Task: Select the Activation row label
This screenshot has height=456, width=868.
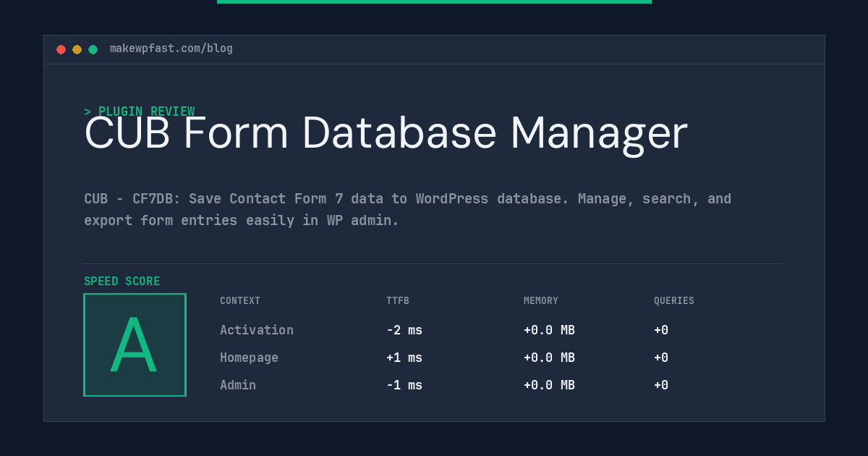Action: click(257, 330)
